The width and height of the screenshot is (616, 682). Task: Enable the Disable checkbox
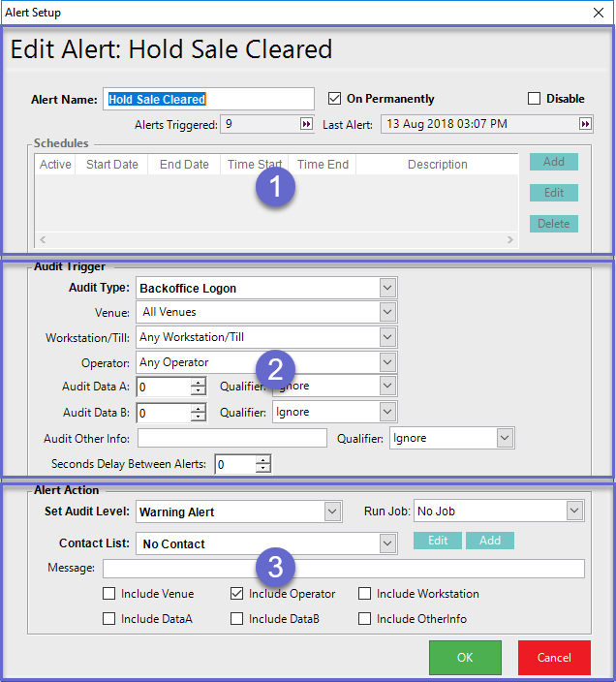(534, 99)
